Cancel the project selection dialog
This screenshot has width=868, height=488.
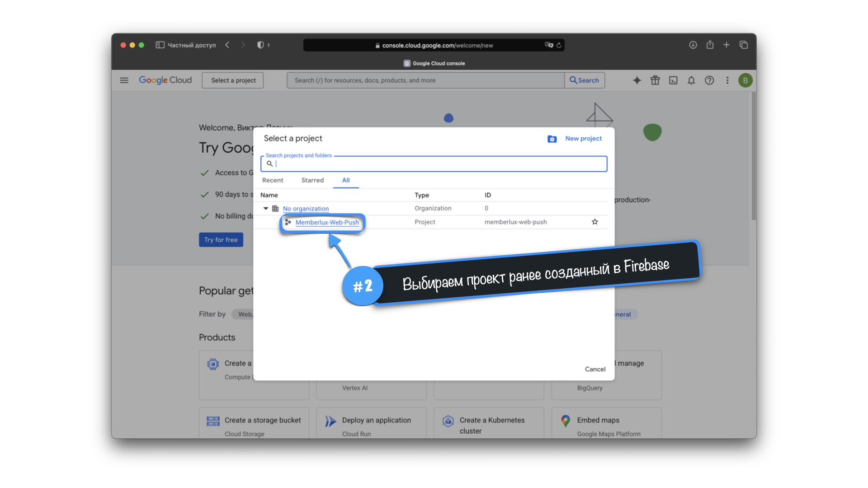pos(595,369)
